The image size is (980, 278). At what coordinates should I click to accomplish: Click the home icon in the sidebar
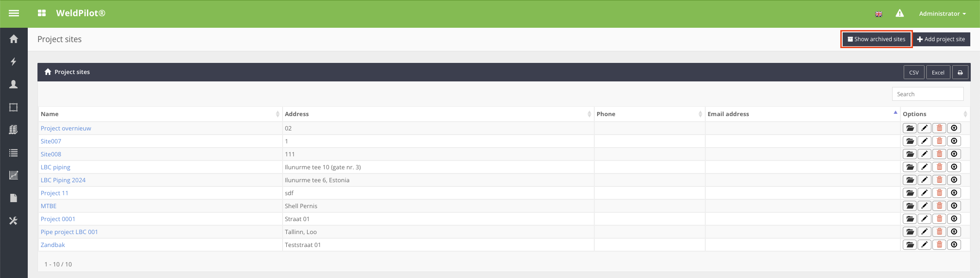click(14, 39)
